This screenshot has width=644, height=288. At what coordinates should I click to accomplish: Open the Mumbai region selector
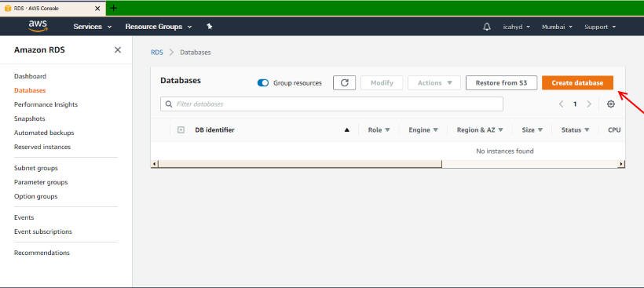[557, 27]
